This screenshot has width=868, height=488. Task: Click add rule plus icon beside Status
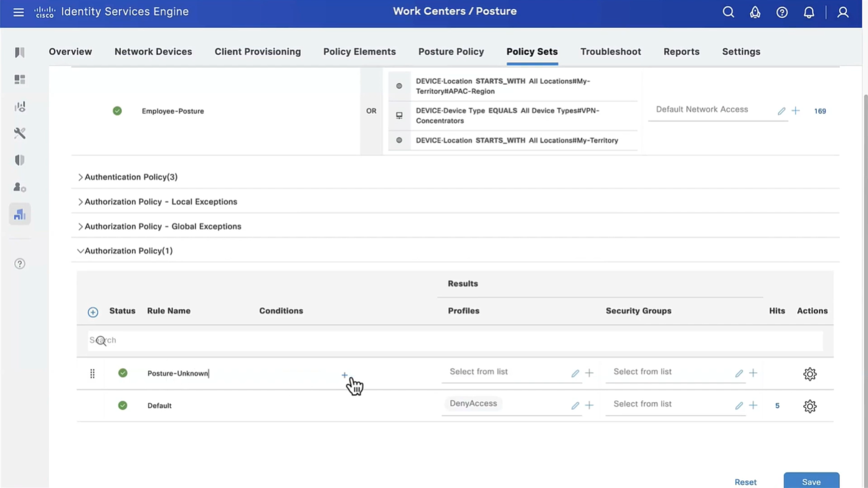click(x=93, y=312)
